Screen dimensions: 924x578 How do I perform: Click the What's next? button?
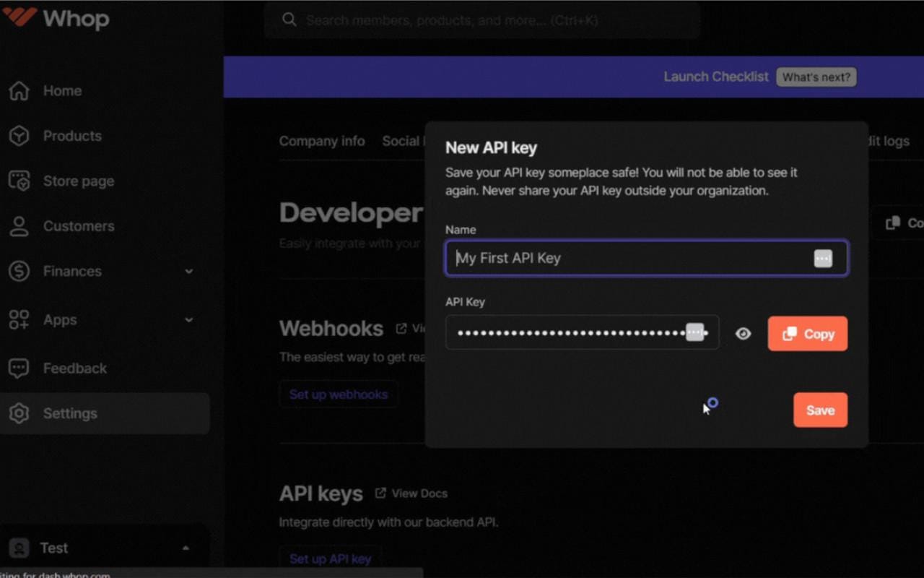[x=816, y=77]
